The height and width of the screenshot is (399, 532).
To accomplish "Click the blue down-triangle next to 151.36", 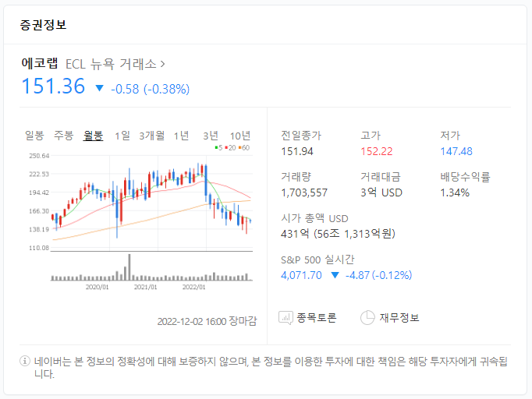I will (99, 88).
